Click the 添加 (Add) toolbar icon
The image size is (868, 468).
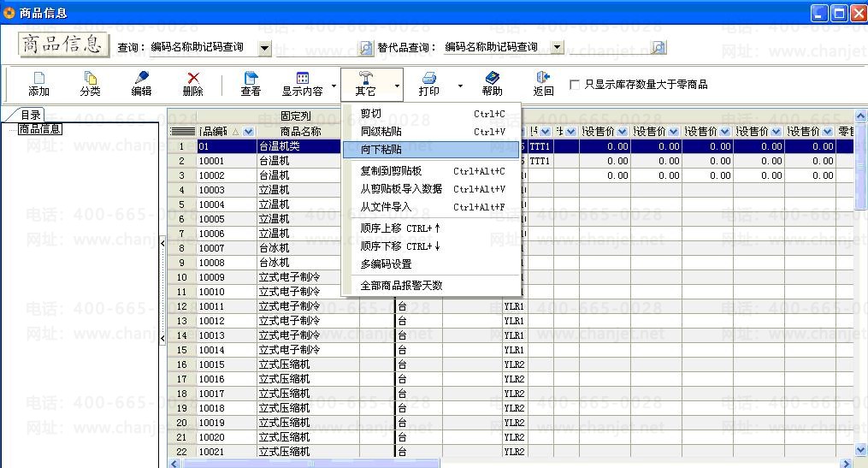point(38,79)
